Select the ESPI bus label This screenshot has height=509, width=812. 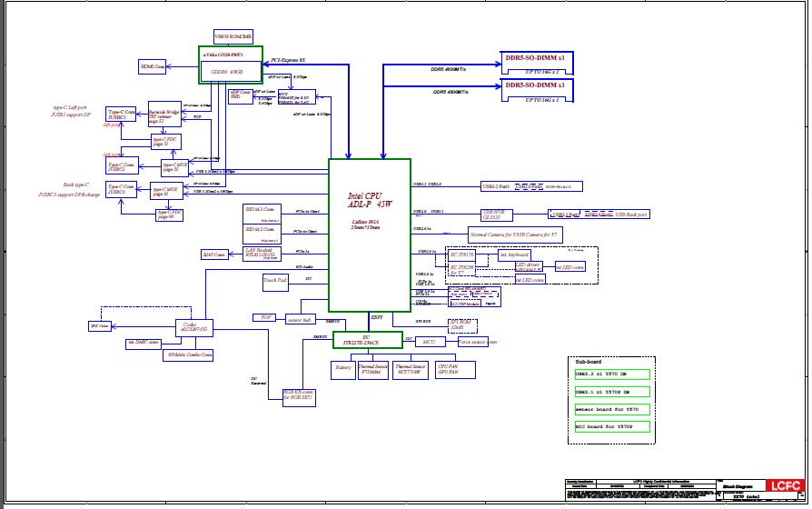click(x=377, y=317)
